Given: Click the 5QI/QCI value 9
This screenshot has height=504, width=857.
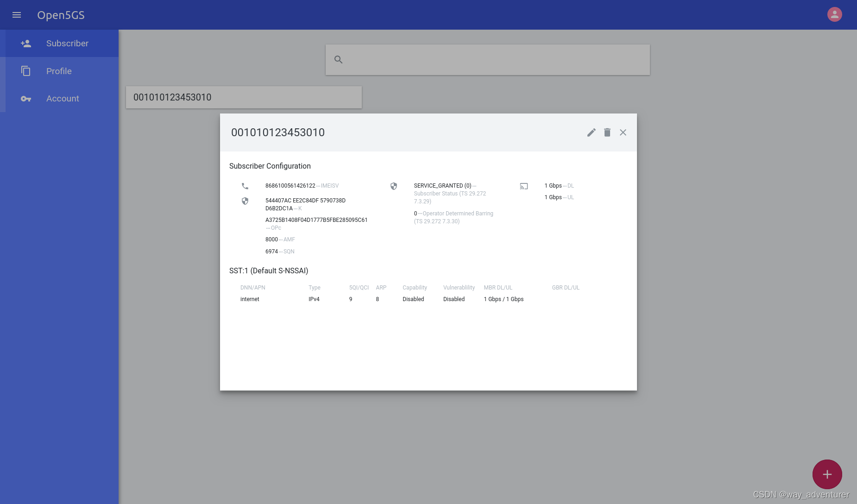Looking at the screenshot, I should tap(351, 299).
